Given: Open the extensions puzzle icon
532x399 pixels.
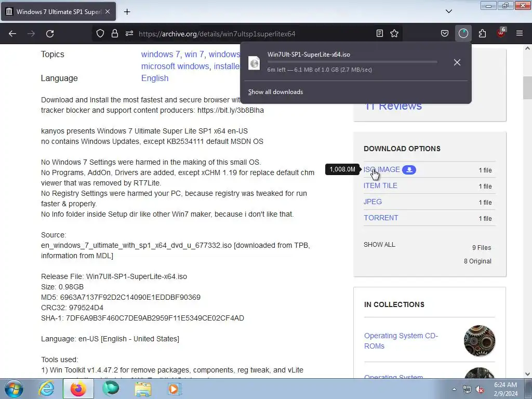Looking at the screenshot, I should 482,33.
